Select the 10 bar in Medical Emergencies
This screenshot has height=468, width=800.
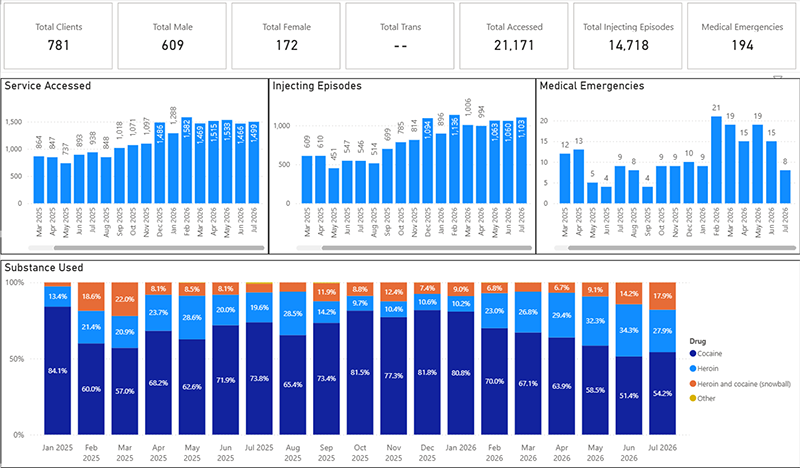[x=689, y=183]
